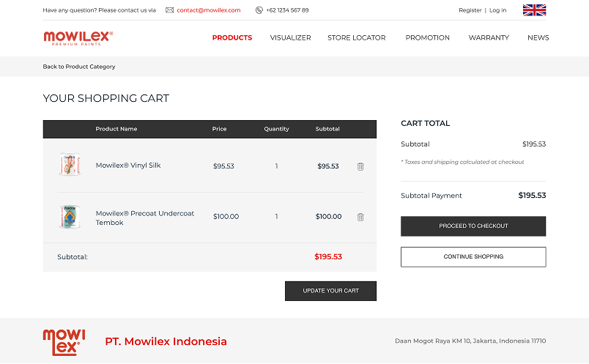Open the Precoat Undercoat paint can image
This screenshot has width=589, height=364.
[x=70, y=217]
